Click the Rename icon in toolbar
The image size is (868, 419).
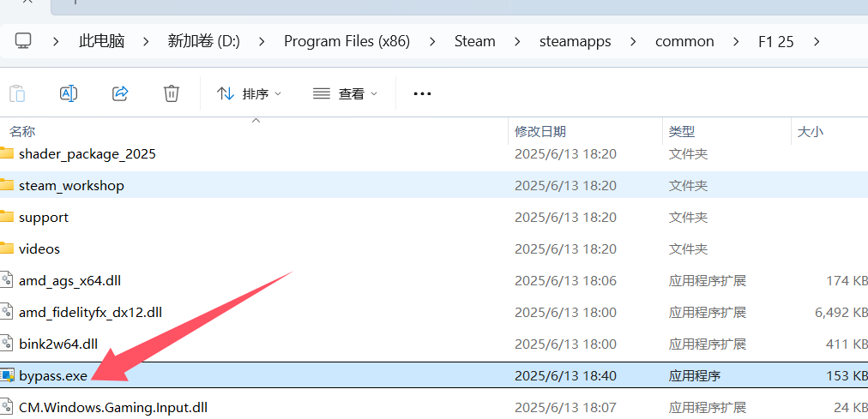coord(68,93)
